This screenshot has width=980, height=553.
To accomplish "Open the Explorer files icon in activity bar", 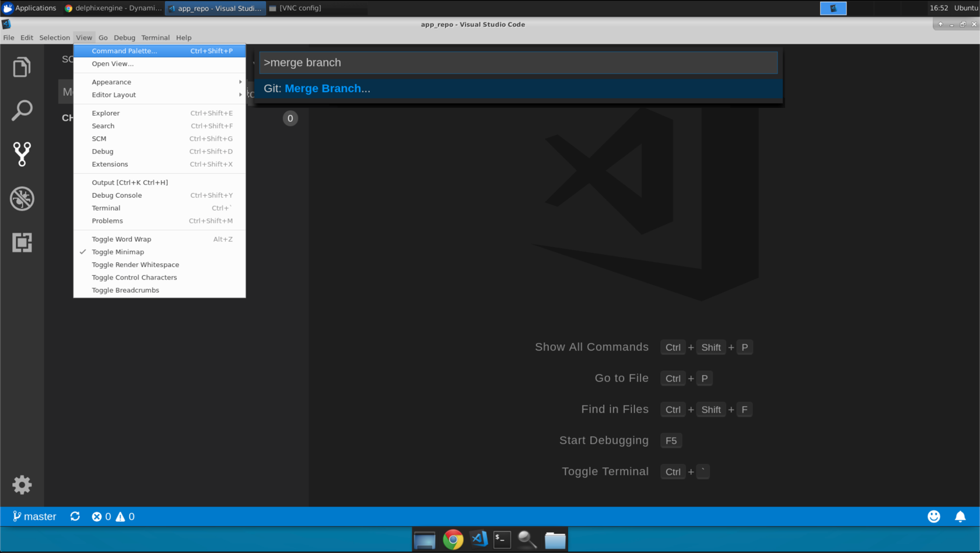I will coord(22,68).
